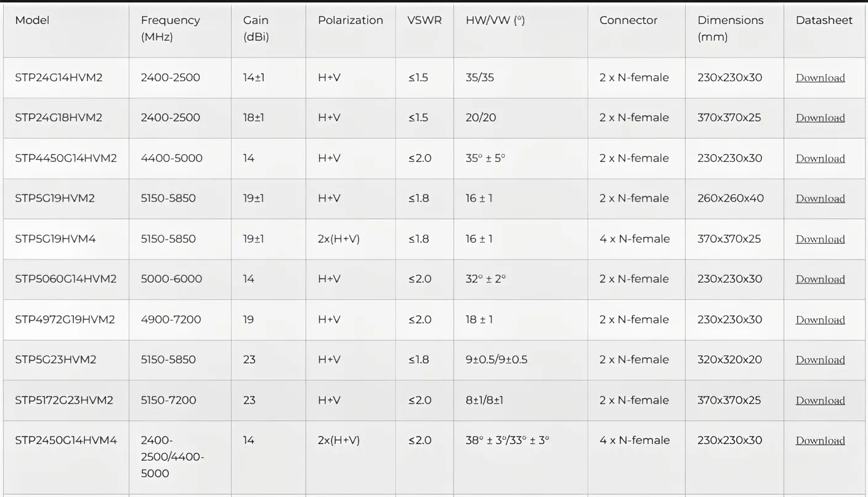The height and width of the screenshot is (497, 868).
Task: Click the STP5172G23HVM2 model name cell
Action: pos(64,400)
